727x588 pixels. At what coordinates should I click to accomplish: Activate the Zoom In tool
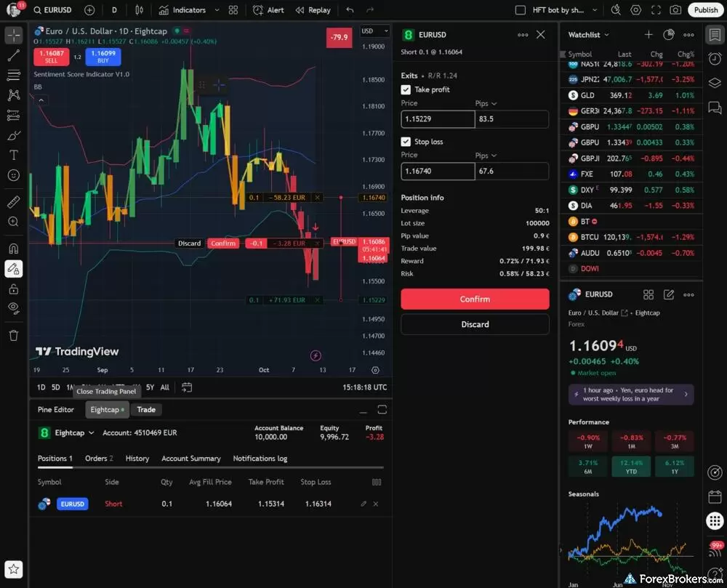[12, 222]
